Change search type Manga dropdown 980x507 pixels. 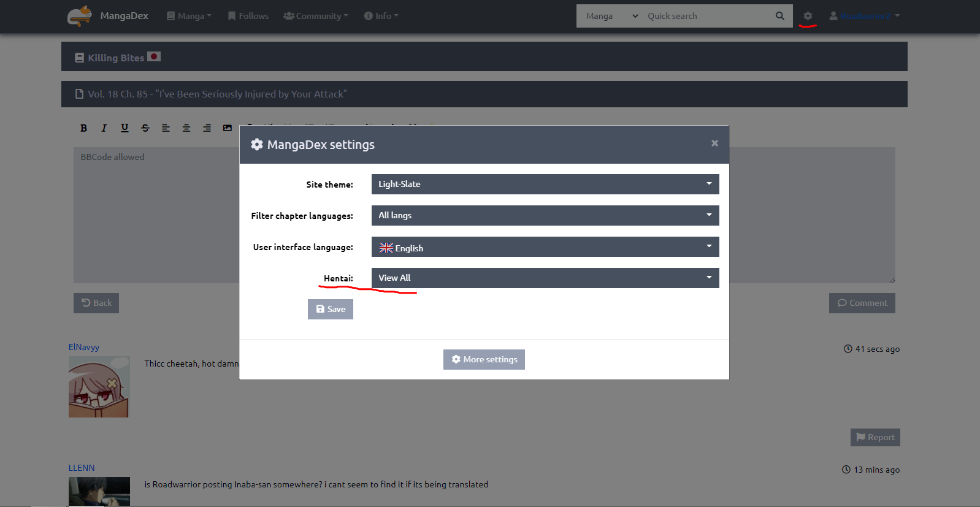coord(611,16)
